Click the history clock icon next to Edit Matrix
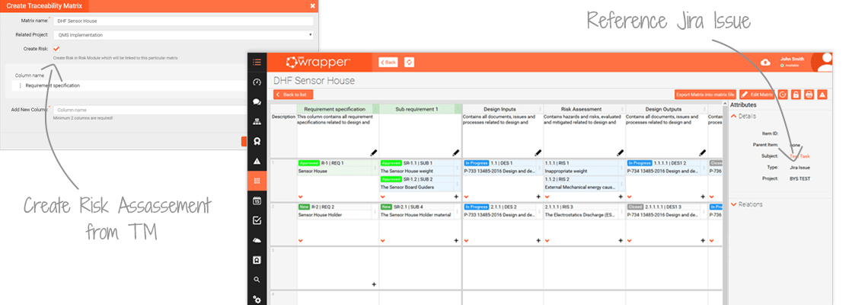Image resolution: width=868 pixels, height=305 pixels. tap(783, 95)
